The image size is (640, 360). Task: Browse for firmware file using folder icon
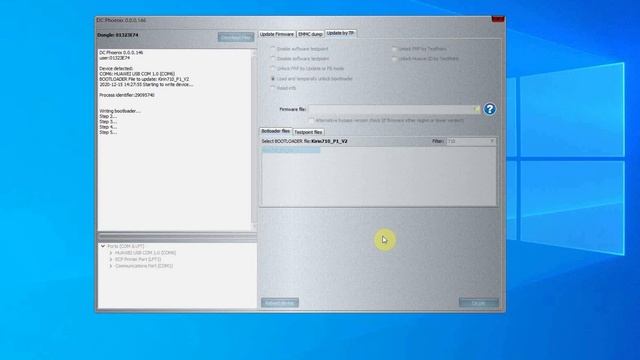(x=476, y=109)
